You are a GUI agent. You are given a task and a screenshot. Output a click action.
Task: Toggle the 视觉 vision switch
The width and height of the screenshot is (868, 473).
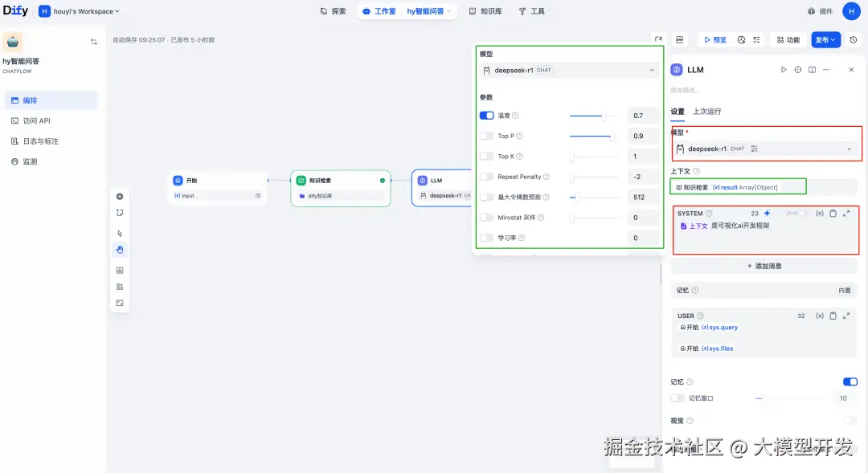(x=850, y=421)
